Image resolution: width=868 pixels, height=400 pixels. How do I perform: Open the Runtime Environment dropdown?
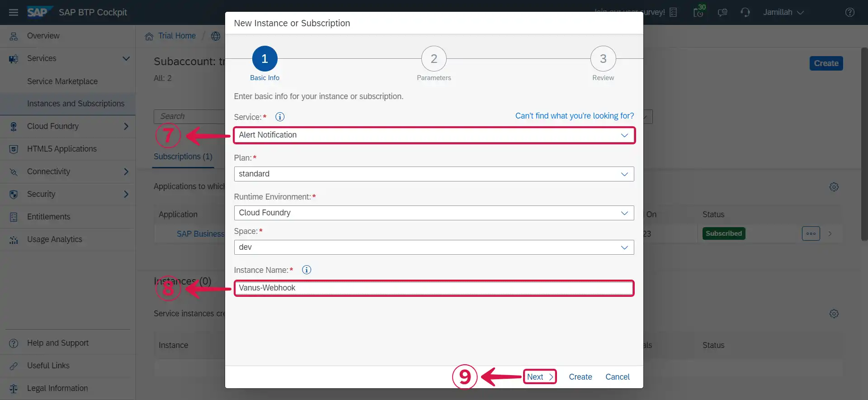[x=434, y=213]
